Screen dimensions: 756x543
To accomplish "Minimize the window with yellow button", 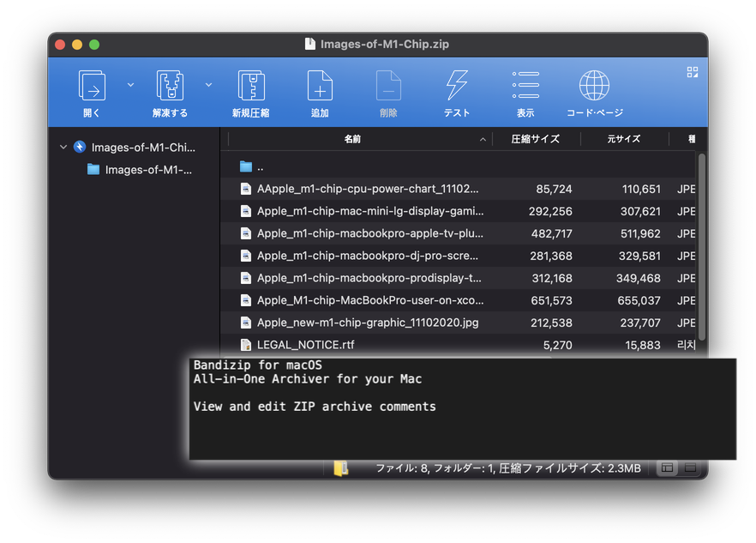I will click(77, 45).
